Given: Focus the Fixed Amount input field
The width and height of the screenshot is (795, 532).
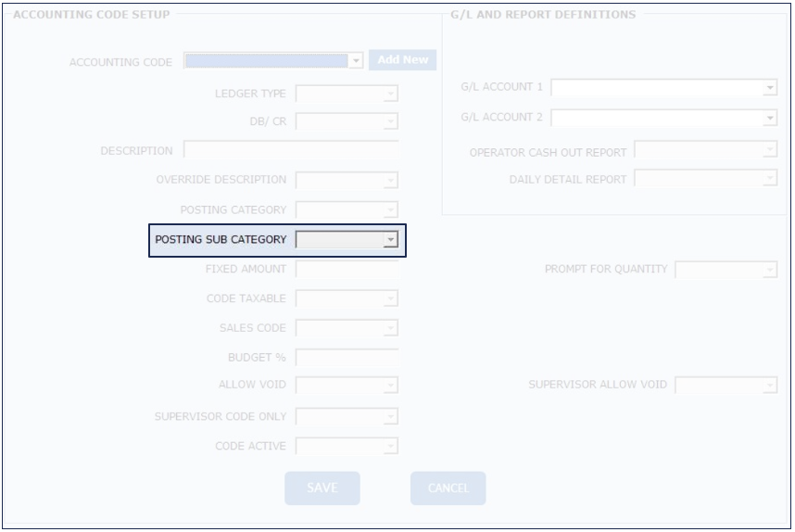Looking at the screenshot, I should 346,270.
